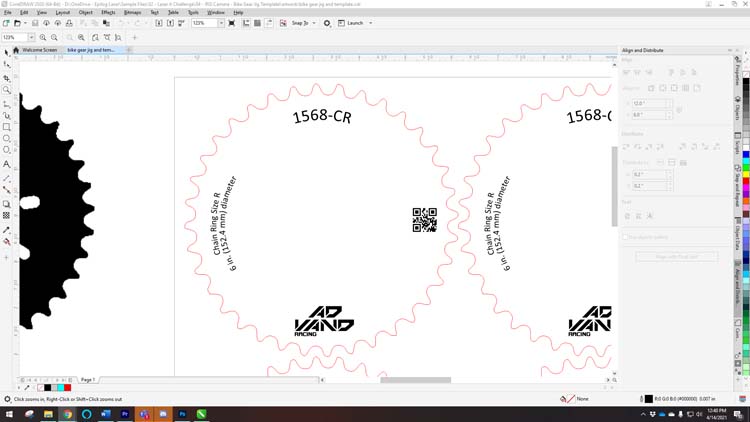Pick the cyan swatch in the document palette
750x422 pixels.
[61, 388]
